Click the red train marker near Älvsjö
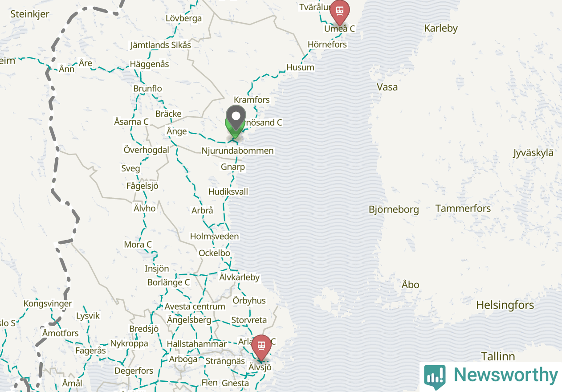This screenshot has height=392, width=562. coord(261,347)
